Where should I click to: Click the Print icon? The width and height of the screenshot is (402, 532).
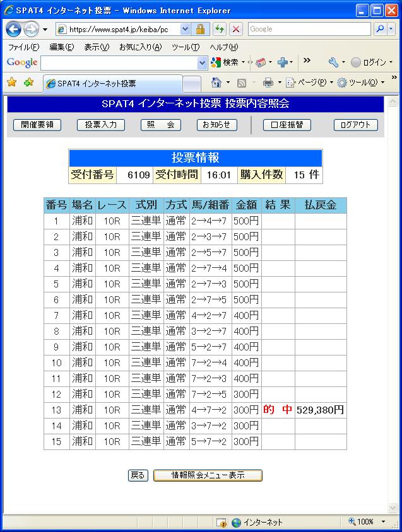pos(268,83)
